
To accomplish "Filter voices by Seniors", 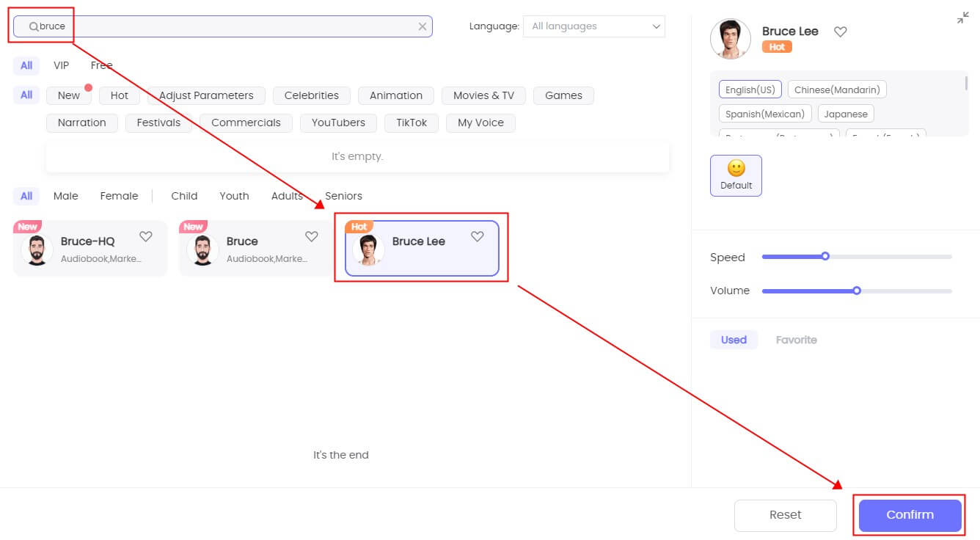I will coord(343,196).
